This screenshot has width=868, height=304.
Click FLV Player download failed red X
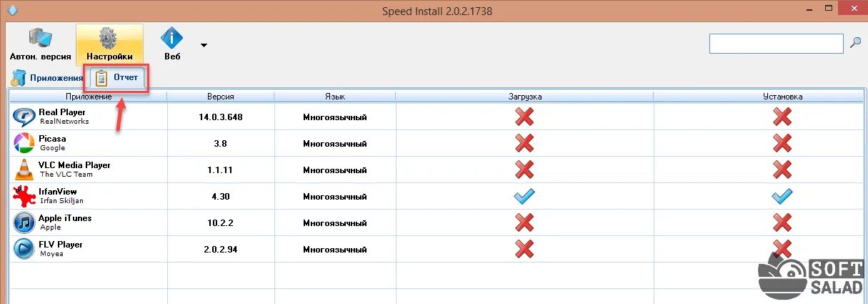click(524, 249)
